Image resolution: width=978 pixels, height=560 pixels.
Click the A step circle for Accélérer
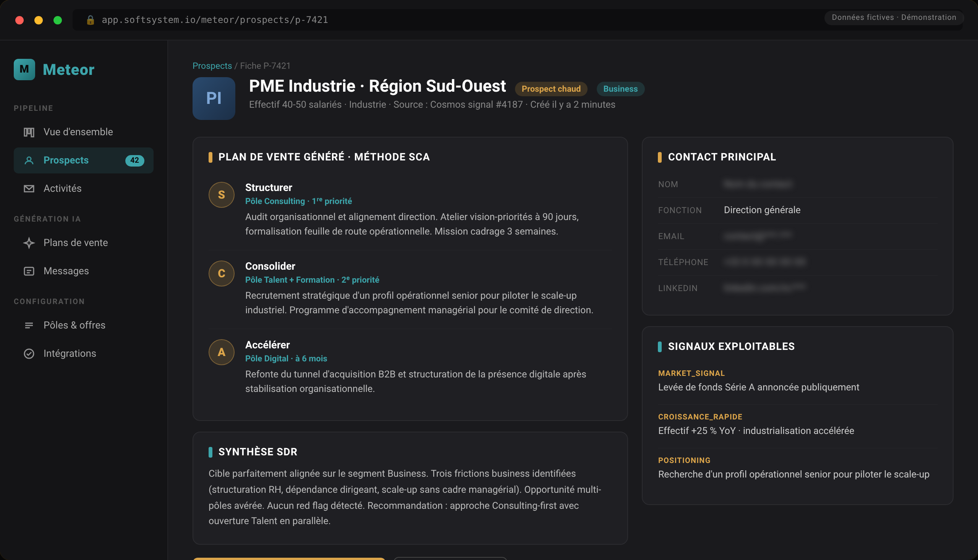[222, 352]
